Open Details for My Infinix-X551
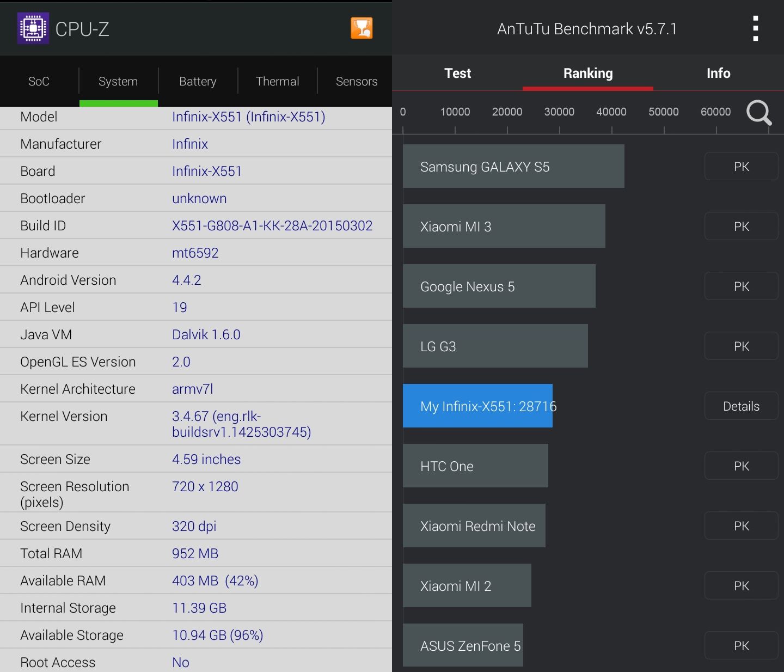This screenshot has width=784, height=672. 742,406
